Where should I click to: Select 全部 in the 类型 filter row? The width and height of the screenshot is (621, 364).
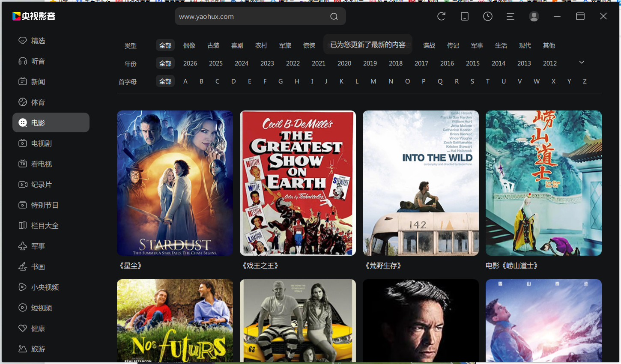tap(165, 45)
